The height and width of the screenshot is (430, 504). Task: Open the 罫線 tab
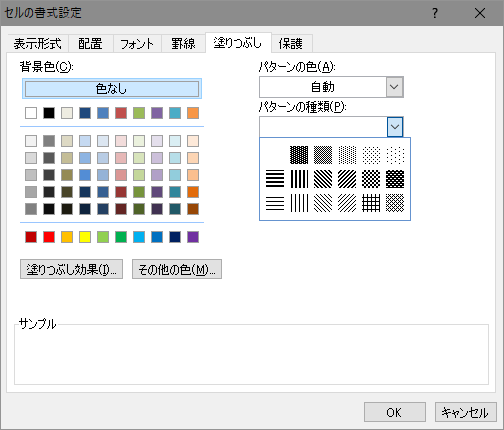183,44
